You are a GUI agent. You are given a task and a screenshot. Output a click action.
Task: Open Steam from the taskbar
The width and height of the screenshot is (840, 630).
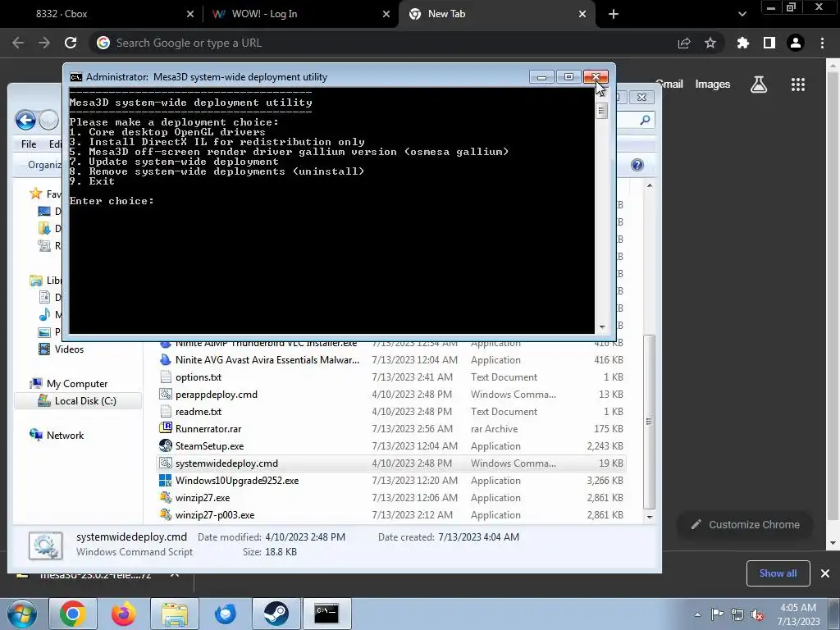pyautogui.click(x=276, y=614)
